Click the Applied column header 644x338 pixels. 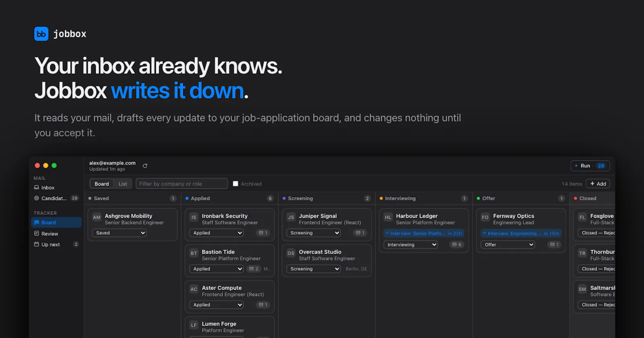tap(229, 198)
